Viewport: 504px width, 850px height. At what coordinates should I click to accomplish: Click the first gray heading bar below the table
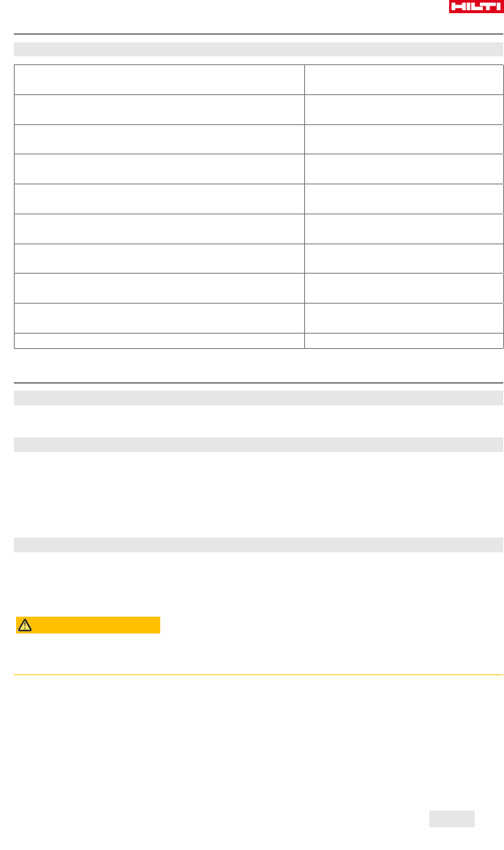[259, 398]
